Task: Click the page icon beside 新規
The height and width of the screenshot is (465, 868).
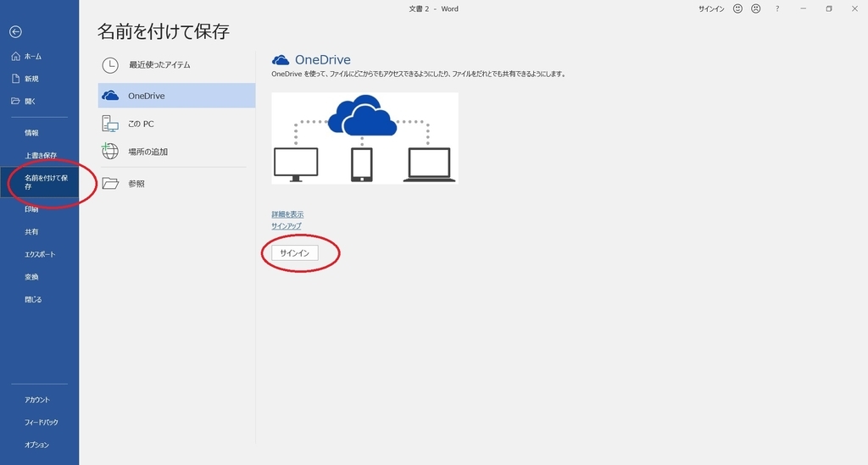Action: (x=15, y=79)
